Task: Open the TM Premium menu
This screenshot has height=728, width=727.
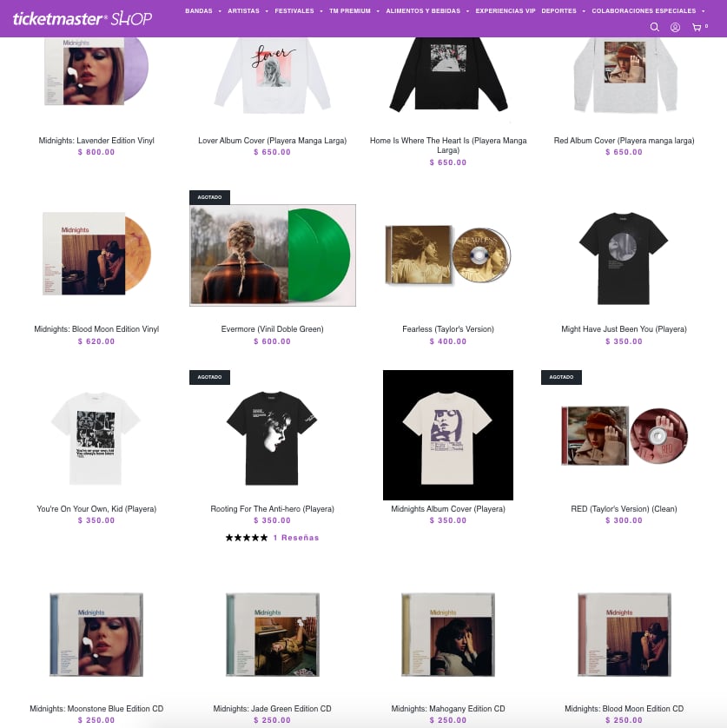Action: (354, 10)
